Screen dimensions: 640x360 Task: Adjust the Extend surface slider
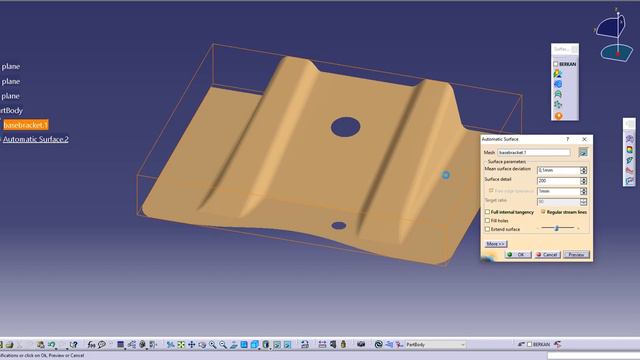click(x=557, y=228)
